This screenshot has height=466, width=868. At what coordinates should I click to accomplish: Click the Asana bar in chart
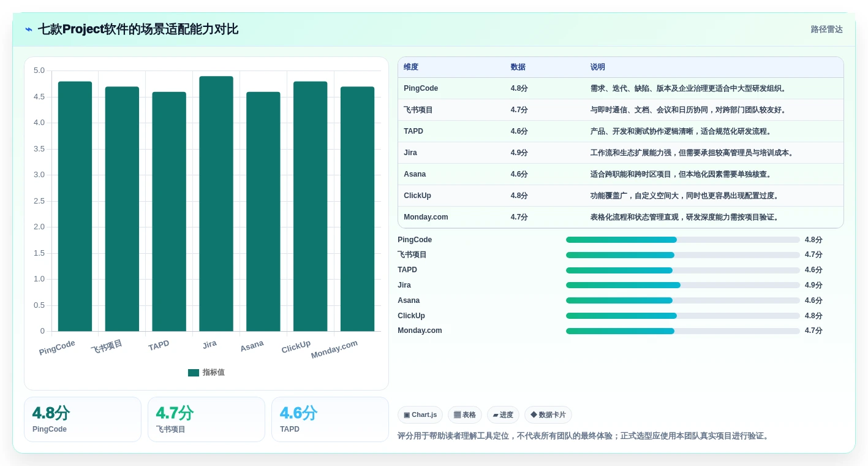click(x=263, y=212)
